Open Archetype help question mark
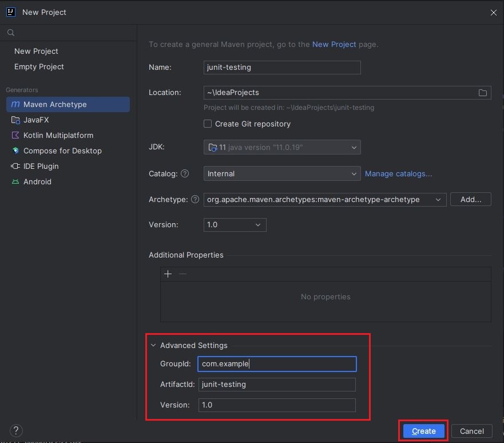Viewport: 504px width, 443px height. pos(195,199)
